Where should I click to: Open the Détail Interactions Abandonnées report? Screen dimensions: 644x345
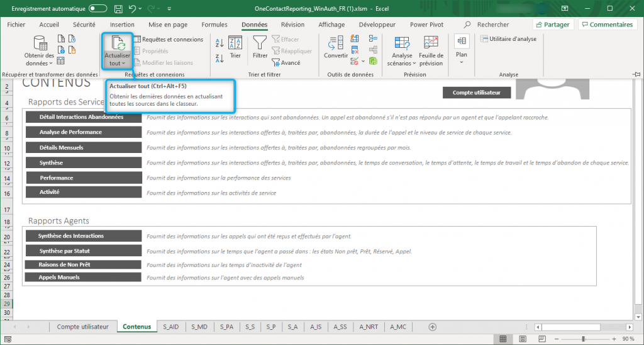coord(84,117)
